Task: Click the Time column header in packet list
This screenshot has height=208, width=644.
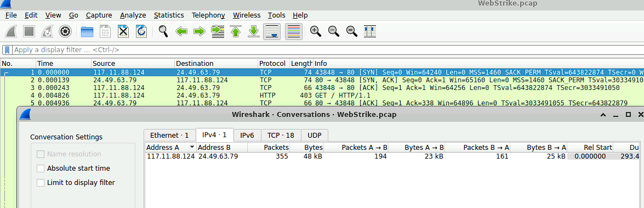Action: (x=64, y=63)
